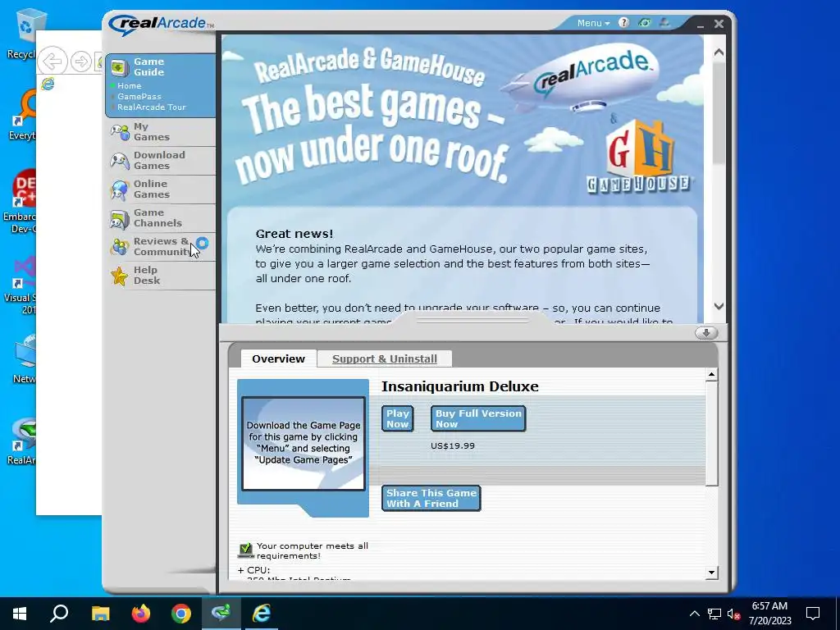The width and height of the screenshot is (840, 630).
Task: Click the user account icon in title bar
Action: click(x=664, y=22)
